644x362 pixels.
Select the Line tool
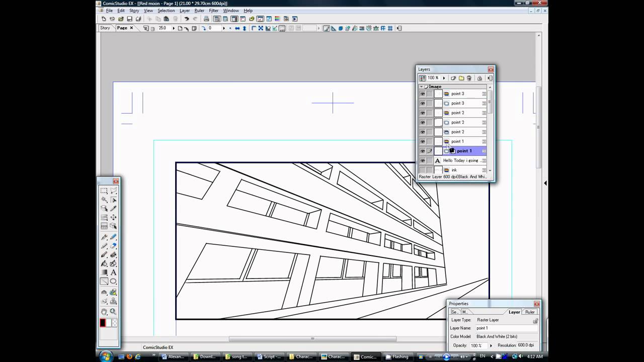tap(104, 281)
